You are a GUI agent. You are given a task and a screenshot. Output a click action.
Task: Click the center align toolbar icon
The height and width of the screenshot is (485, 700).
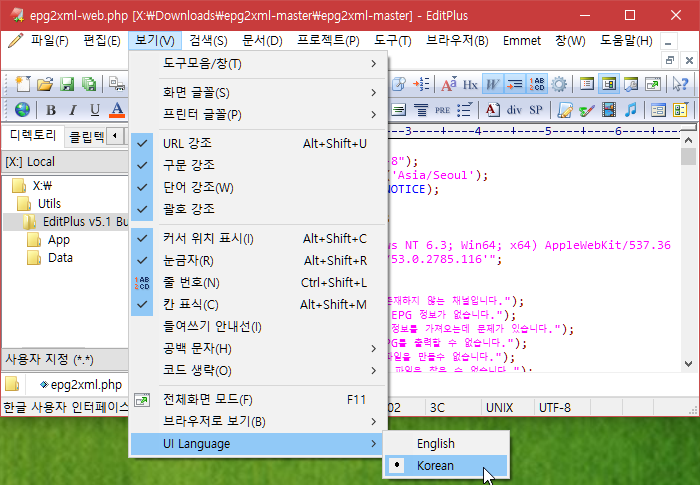[x=421, y=110]
